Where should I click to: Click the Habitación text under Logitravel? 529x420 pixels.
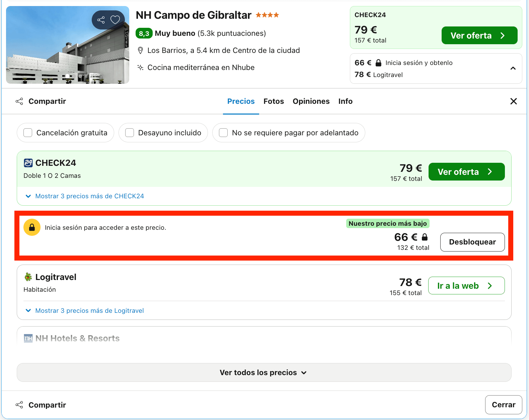40,289
